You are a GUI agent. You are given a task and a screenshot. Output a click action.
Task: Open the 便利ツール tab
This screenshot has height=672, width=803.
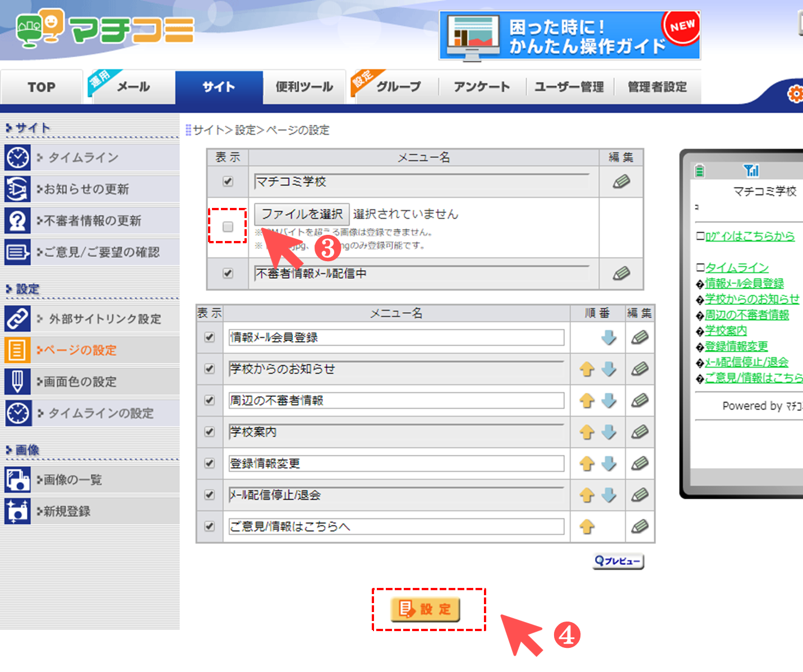coord(304,87)
